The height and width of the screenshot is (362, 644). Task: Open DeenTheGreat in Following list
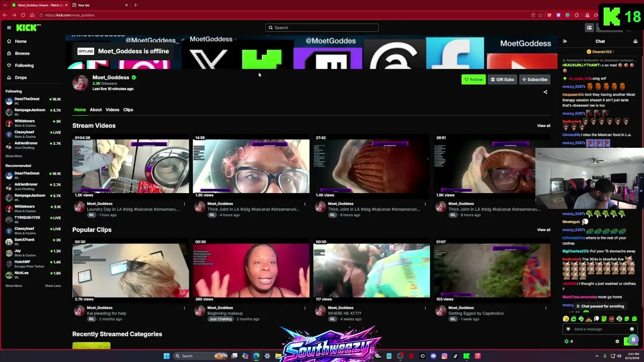click(33, 101)
